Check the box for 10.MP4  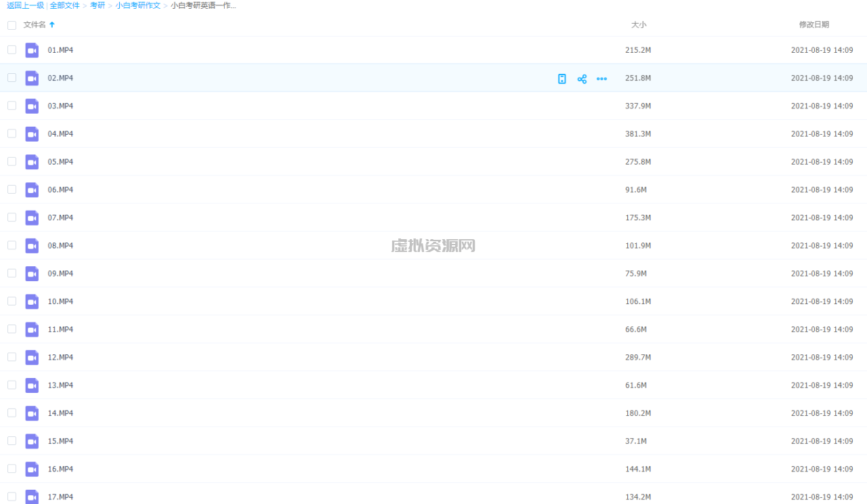[12, 301]
